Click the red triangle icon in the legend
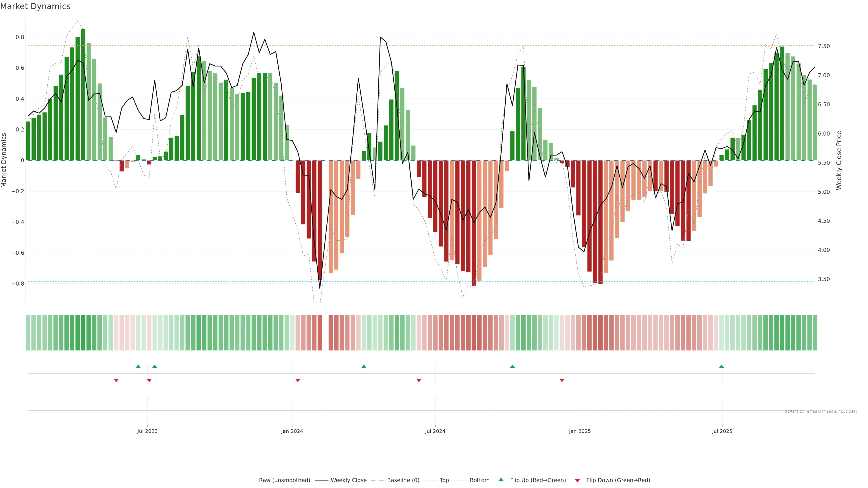The height and width of the screenshot is (488, 868). [577, 481]
